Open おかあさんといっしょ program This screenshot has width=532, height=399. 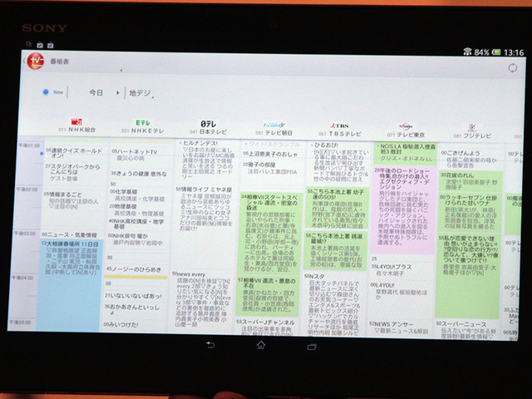135,309
